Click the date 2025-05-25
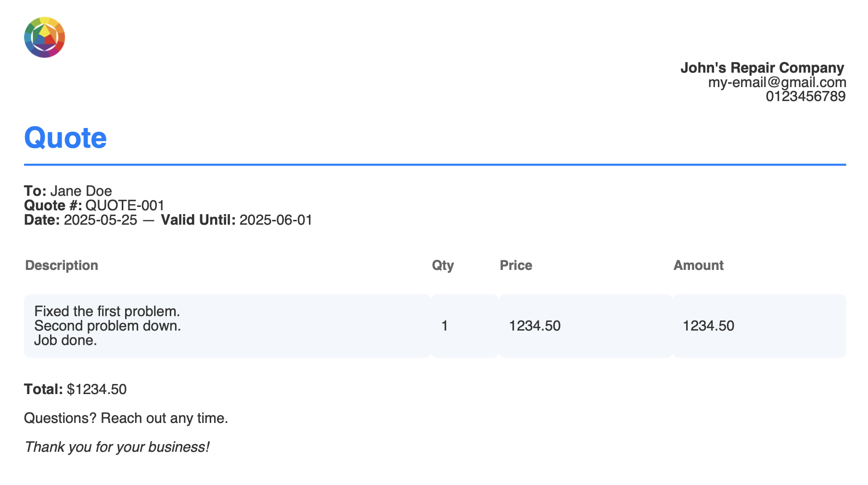This screenshot has width=868, height=485. [x=101, y=220]
